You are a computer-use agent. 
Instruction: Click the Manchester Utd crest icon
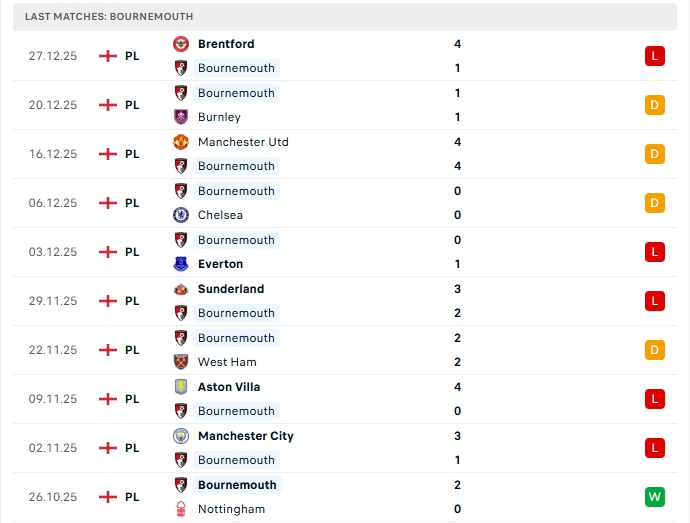(181, 142)
